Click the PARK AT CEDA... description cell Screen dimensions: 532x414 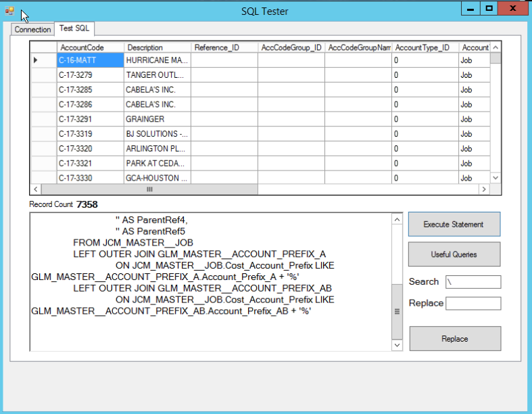click(158, 163)
